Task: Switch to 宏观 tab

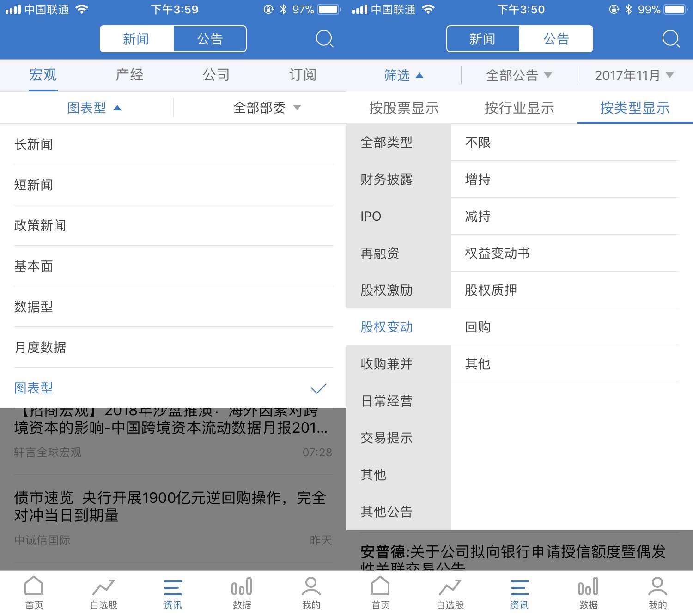Action: point(43,75)
